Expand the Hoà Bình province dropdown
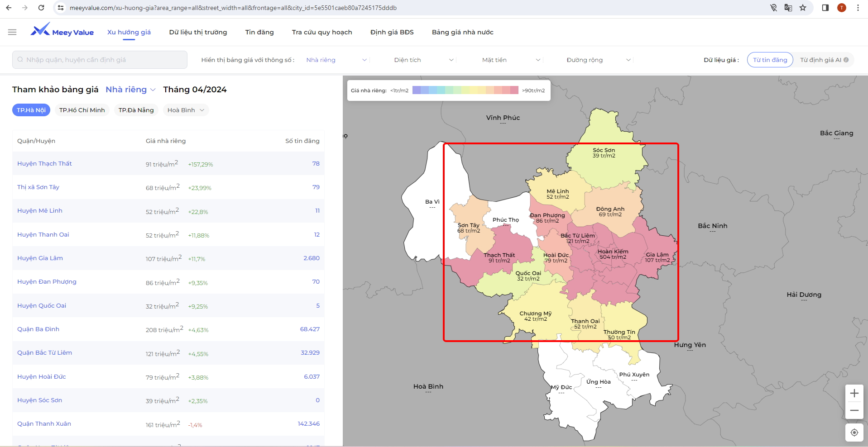 click(186, 110)
